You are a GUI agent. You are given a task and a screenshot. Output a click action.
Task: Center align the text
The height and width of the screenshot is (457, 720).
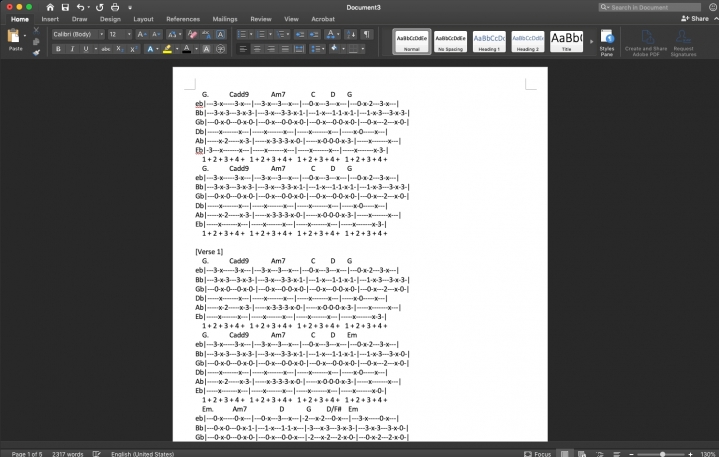pos(257,49)
